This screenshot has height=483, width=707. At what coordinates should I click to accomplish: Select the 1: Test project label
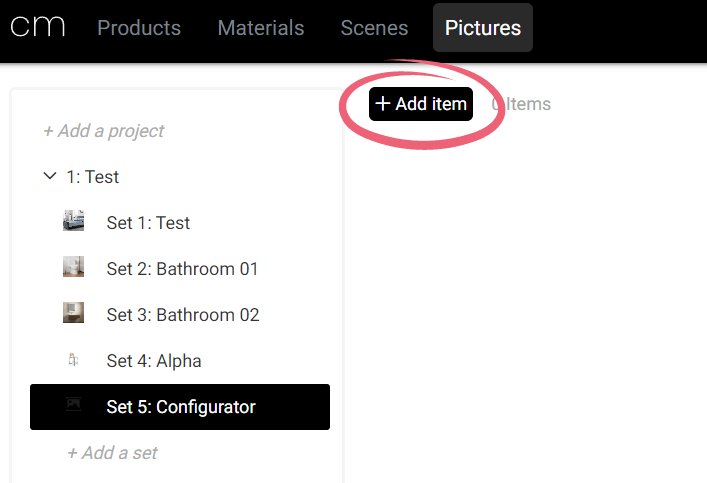93,177
